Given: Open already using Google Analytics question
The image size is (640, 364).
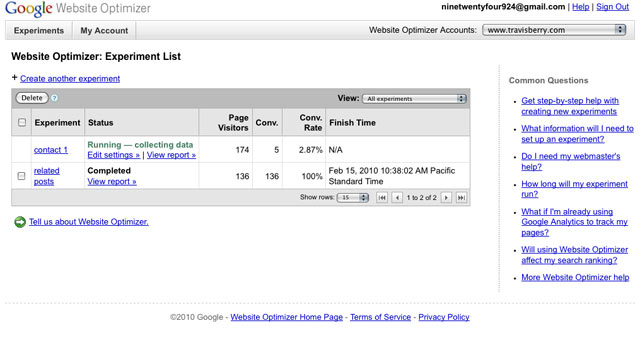Looking at the screenshot, I should pos(574,222).
